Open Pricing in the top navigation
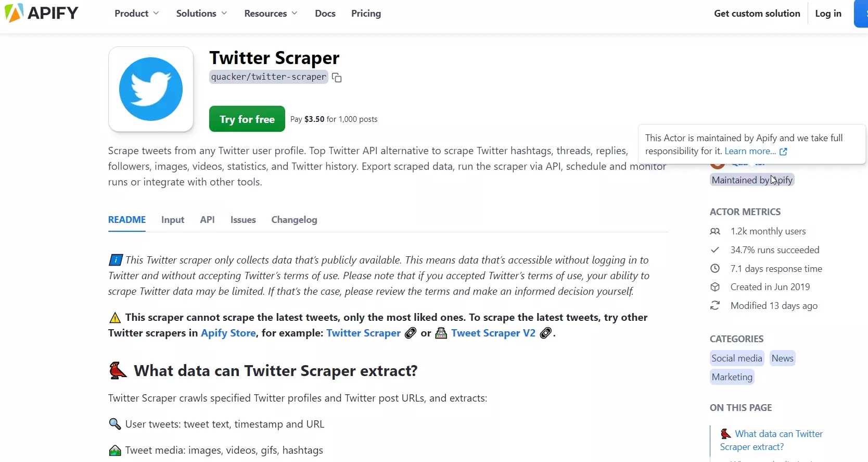The height and width of the screenshot is (462, 868). (x=366, y=14)
